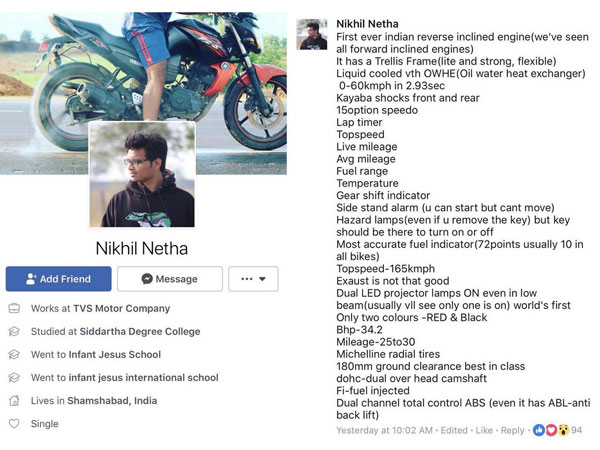Click the commenter's small avatar

[x=312, y=33]
